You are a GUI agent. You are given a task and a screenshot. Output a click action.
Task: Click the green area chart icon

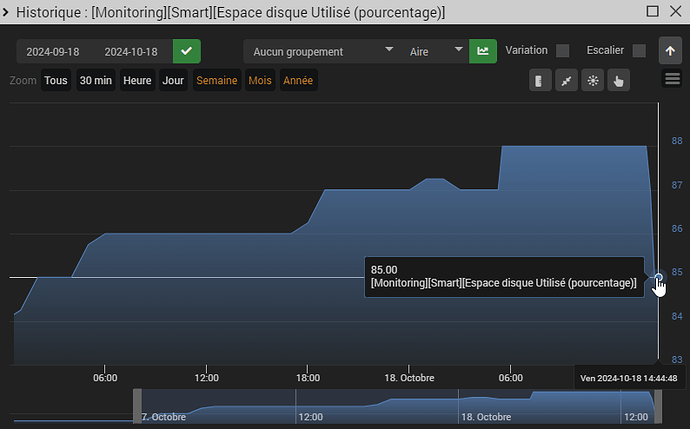483,51
